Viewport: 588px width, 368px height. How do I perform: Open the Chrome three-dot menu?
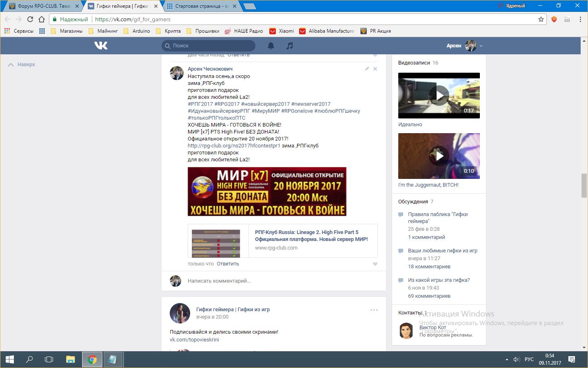(580, 19)
